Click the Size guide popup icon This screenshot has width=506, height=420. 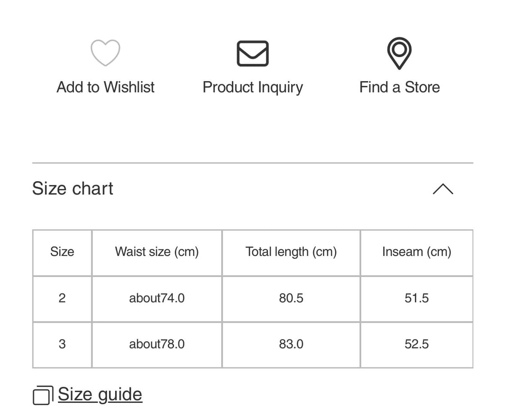coord(43,395)
